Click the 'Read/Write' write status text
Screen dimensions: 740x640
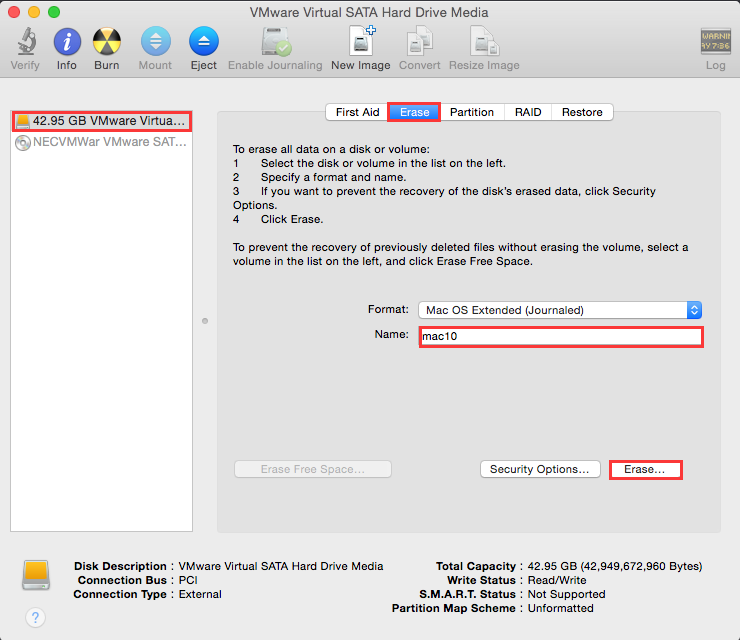point(557,581)
